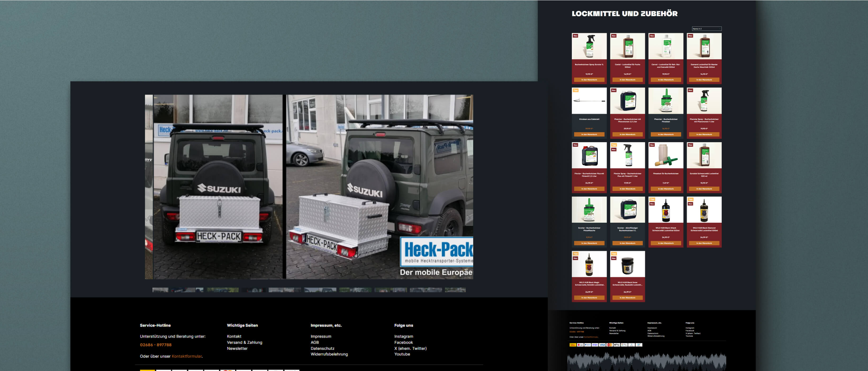
Task: Click the Kontaktformular link in large footer
Action: (x=187, y=356)
